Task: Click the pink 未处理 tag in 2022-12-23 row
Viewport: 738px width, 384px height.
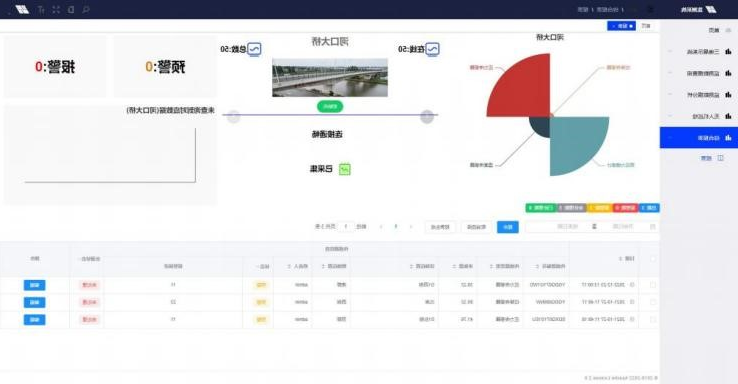Action: (89, 285)
